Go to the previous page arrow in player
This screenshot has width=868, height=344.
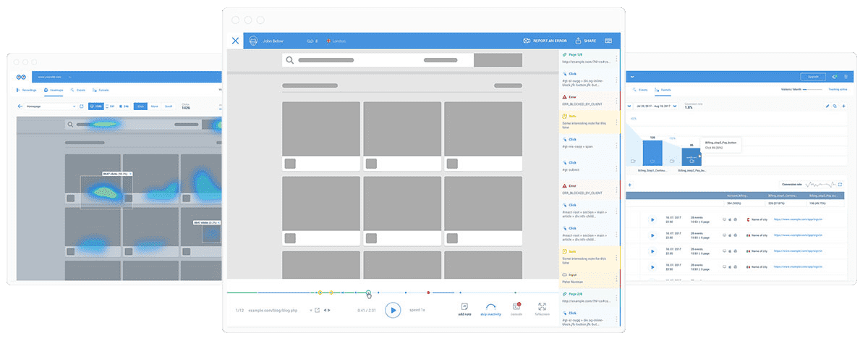pos(325,310)
